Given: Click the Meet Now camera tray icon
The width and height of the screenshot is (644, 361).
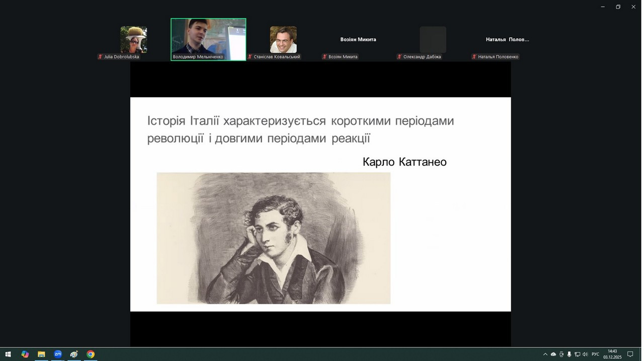Looking at the screenshot, I should click(x=561, y=354).
